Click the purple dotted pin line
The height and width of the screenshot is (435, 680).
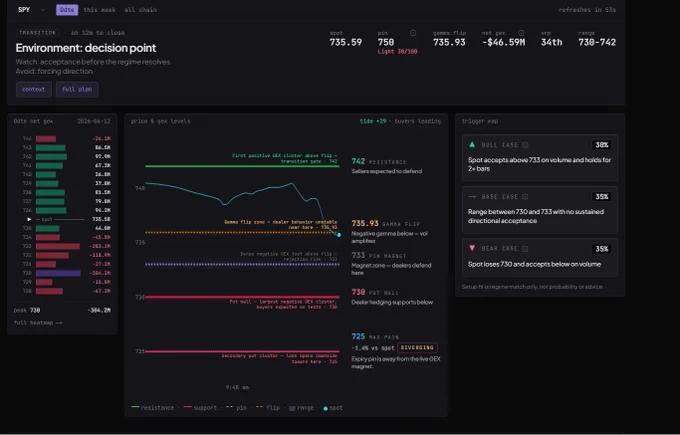(242, 264)
